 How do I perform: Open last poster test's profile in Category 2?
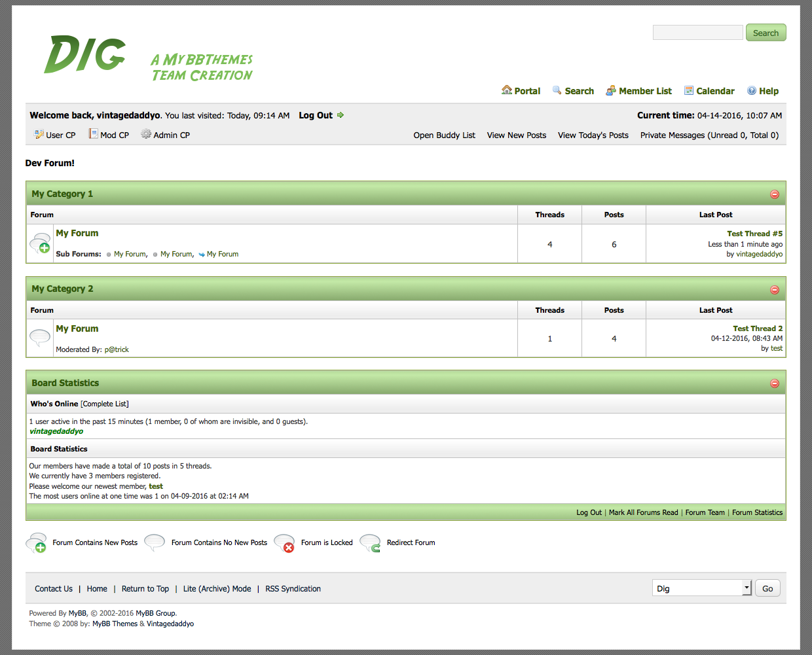coord(777,348)
